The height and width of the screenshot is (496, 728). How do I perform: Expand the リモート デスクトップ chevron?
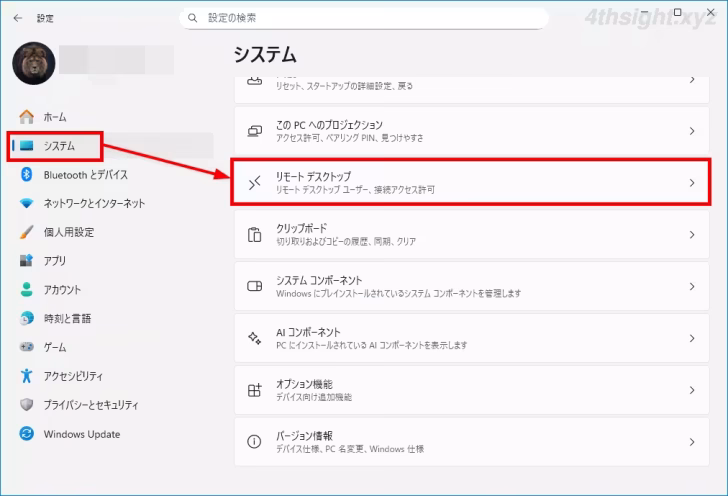coord(691,182)
